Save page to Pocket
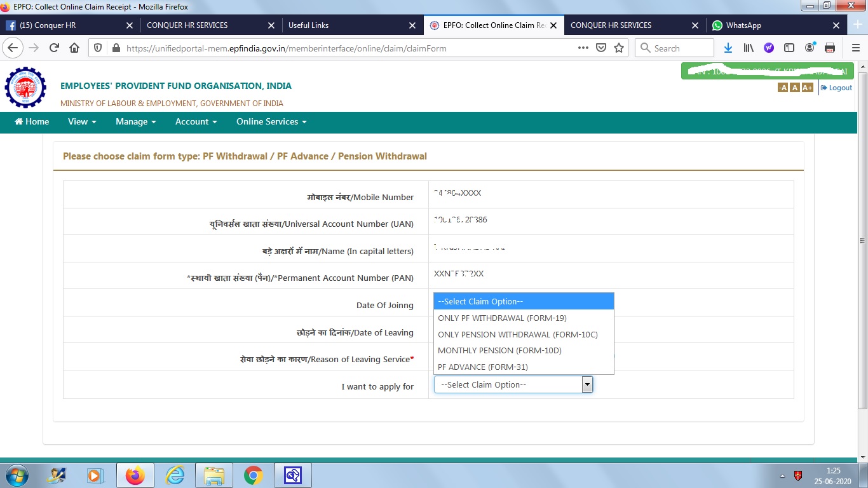The image size is (868, 488). click(601, 48)
